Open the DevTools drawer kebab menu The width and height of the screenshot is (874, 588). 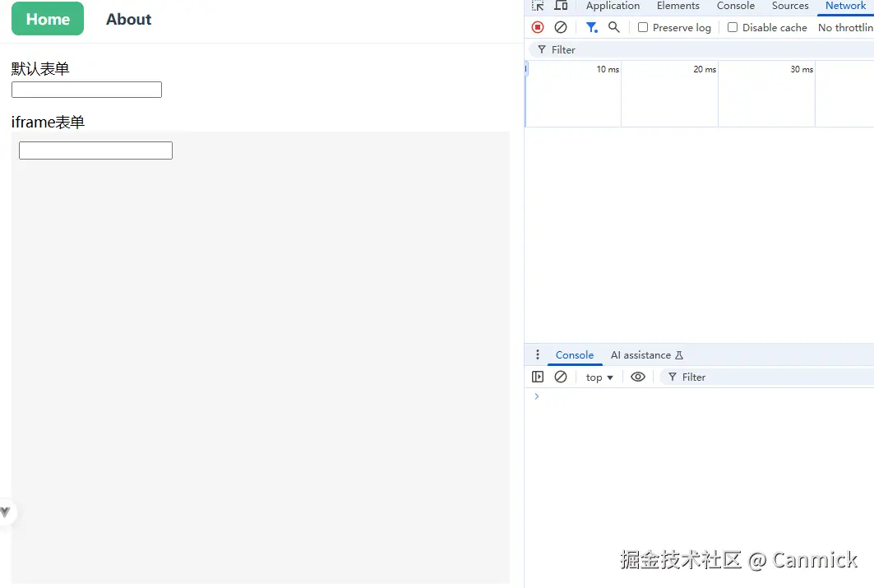click(538, 354)
